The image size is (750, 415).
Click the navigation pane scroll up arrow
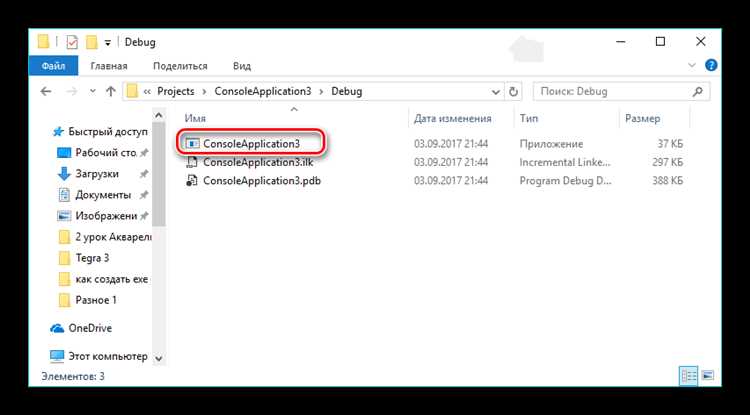pyautogui.click(x=159, y=115)
